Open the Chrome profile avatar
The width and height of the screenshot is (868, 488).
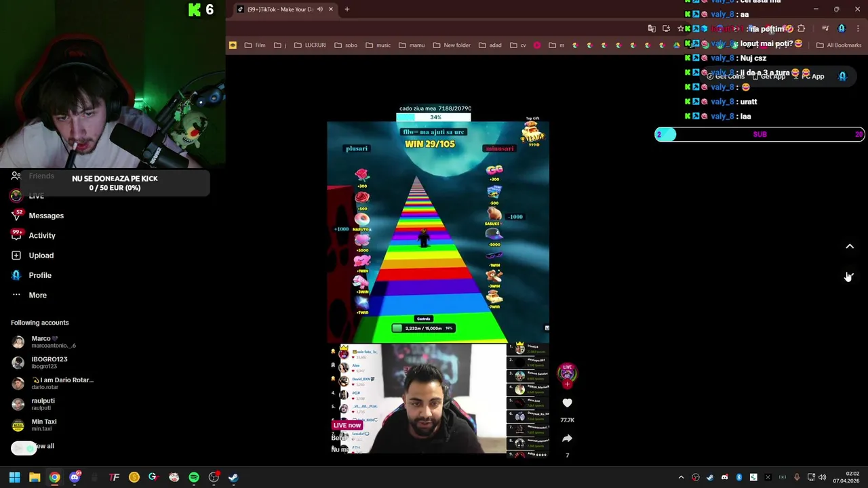coord(842,28)
